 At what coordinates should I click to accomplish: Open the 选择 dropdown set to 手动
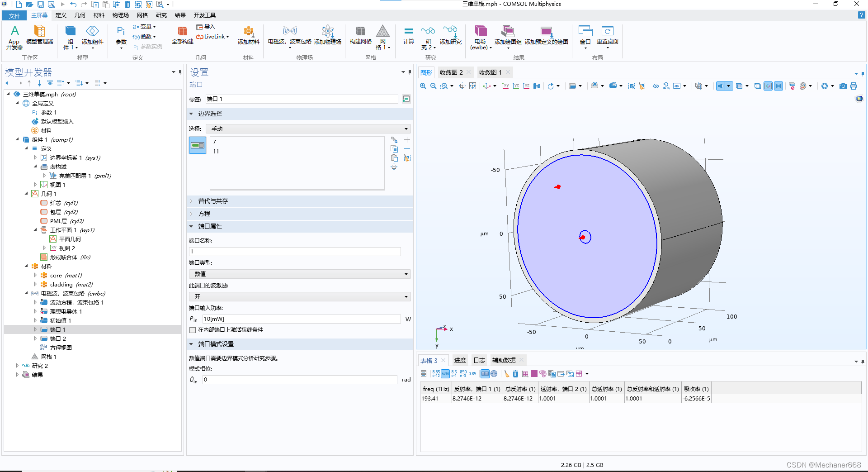click(308, 129)
